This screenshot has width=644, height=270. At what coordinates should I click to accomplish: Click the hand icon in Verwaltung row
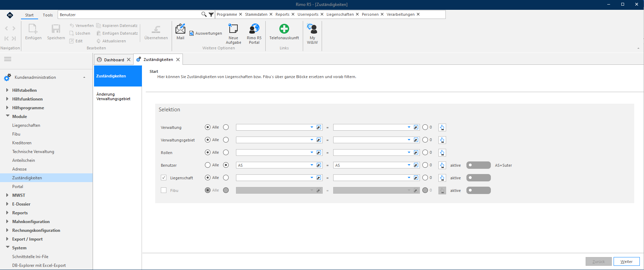[x=442, y=127]
